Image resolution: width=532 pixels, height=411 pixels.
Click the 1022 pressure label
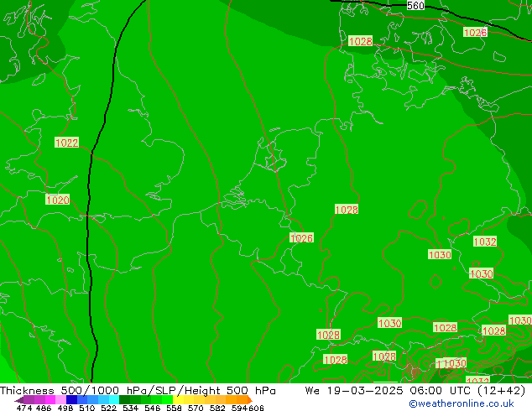66,143
